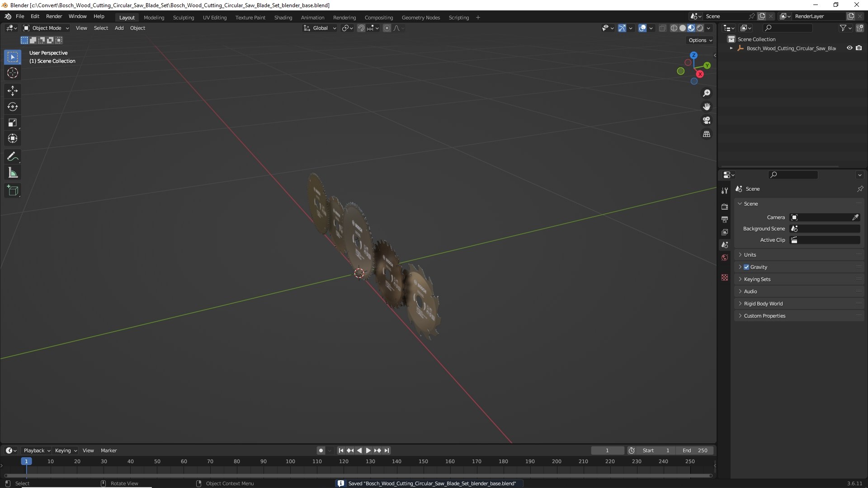
Task: Expand the Units panel
Action: pos(799,255)
